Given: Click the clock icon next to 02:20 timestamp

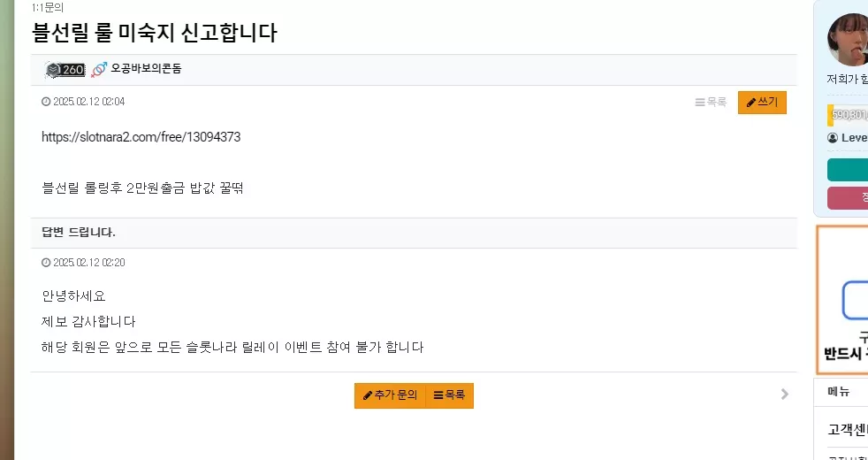Looking at the screenshot, I should tap(46, 262).
